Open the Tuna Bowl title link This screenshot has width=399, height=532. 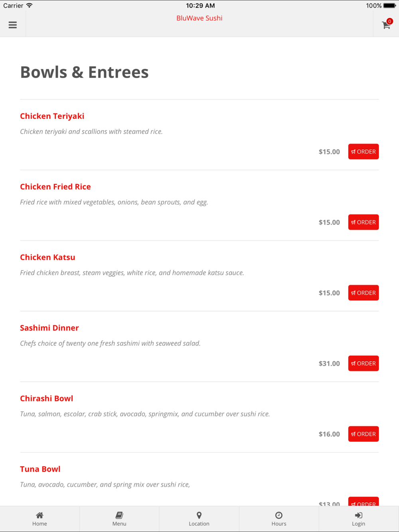point(40,469)
